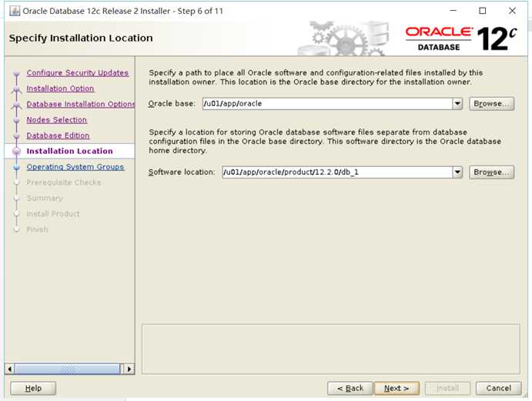Maximize the installer window
Image resolution: width=532 pixels, height=401 pixels.
pos(482,11)
